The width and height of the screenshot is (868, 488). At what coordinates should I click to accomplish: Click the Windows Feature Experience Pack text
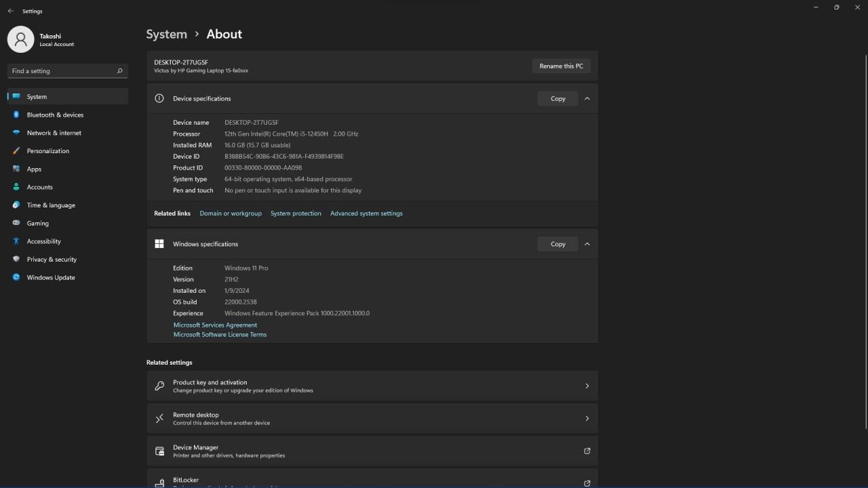click(297, 313)
